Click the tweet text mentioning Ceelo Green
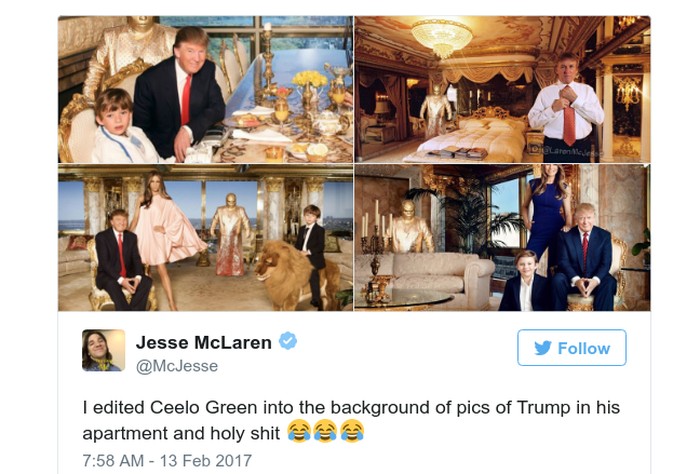This screenshot has height=474, width=700. (351, 420)
